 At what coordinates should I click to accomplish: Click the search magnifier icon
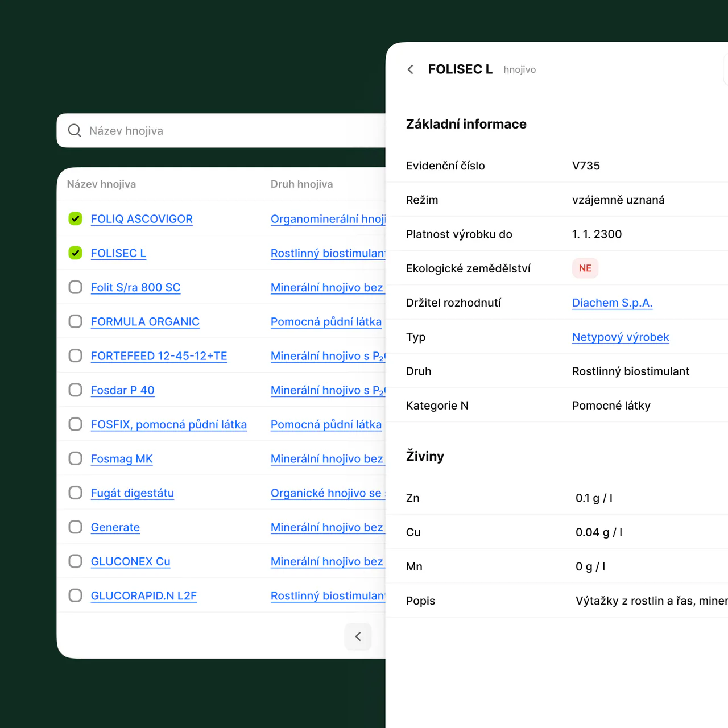coord(75,131)
